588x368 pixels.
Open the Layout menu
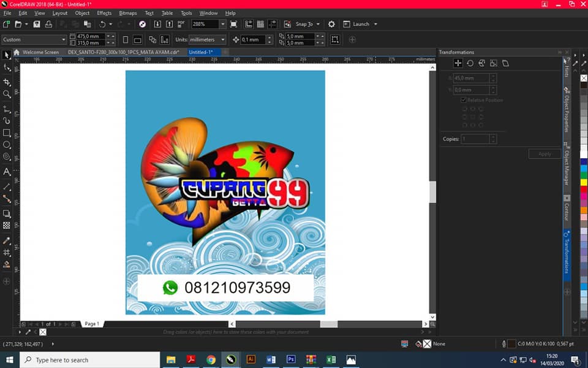tap(59, 13)
